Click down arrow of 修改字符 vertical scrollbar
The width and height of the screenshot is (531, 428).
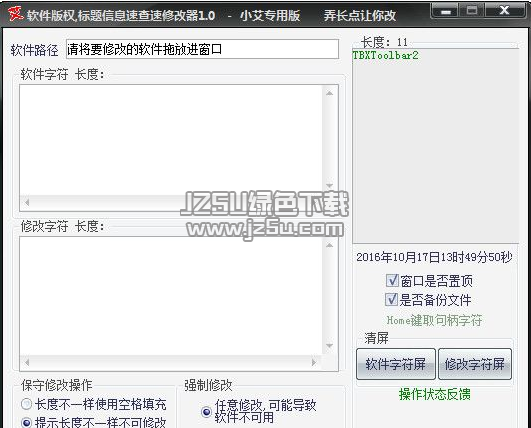click(330, 346)
